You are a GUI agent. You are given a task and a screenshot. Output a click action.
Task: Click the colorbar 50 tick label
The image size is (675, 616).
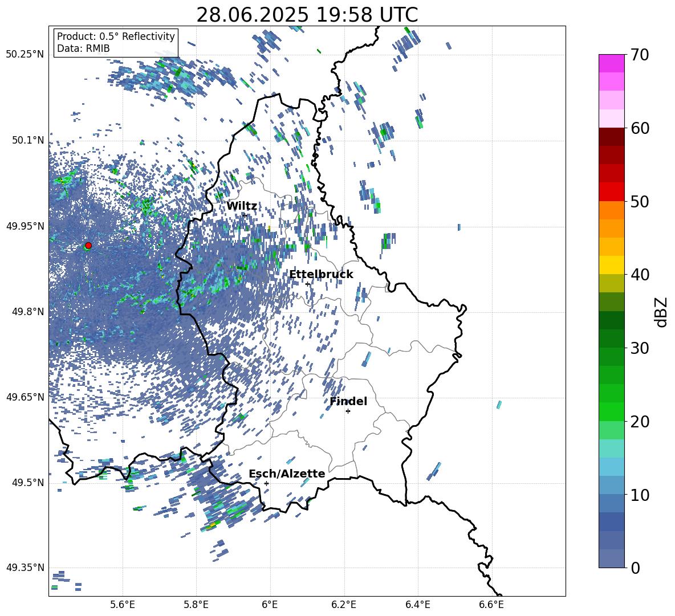click(640, 201)
